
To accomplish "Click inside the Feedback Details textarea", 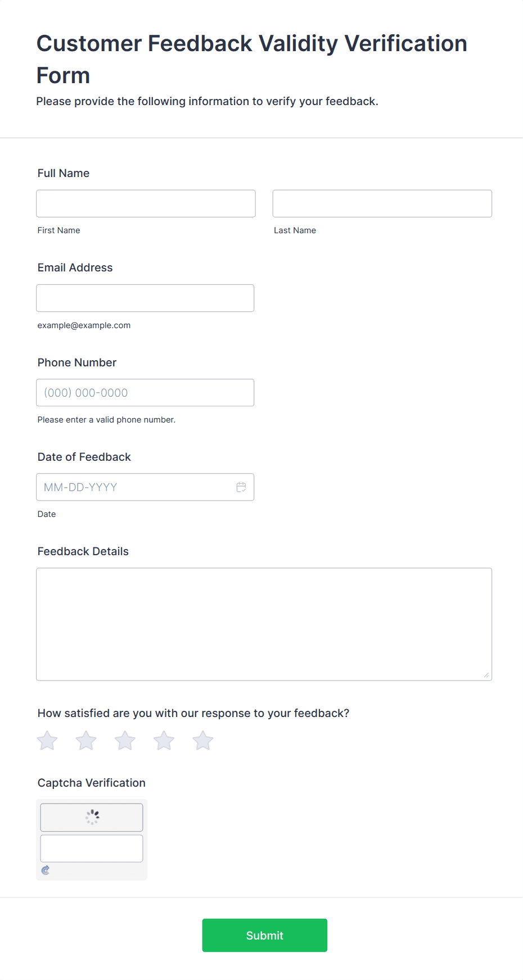I will tap(264, 624).
